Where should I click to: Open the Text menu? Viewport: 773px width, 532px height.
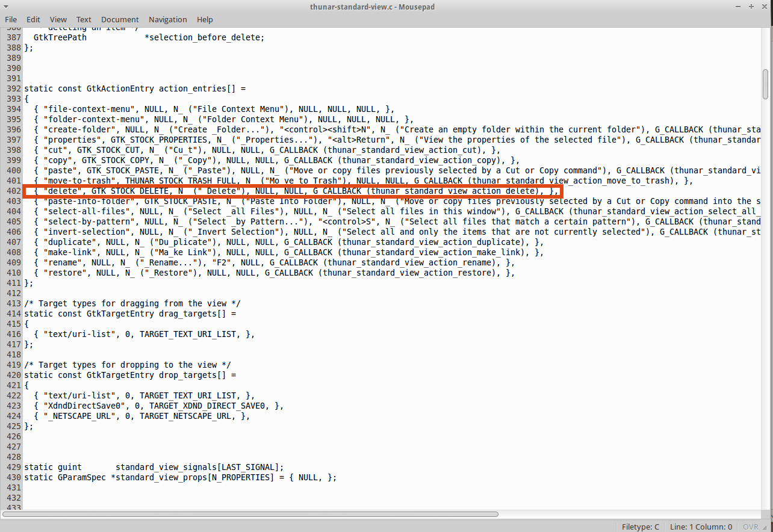tap(84, 19)
